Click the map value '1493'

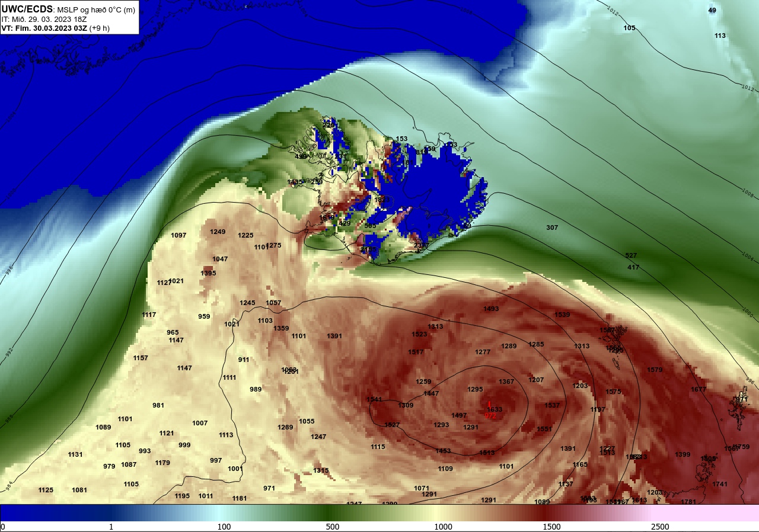point(491,309)
